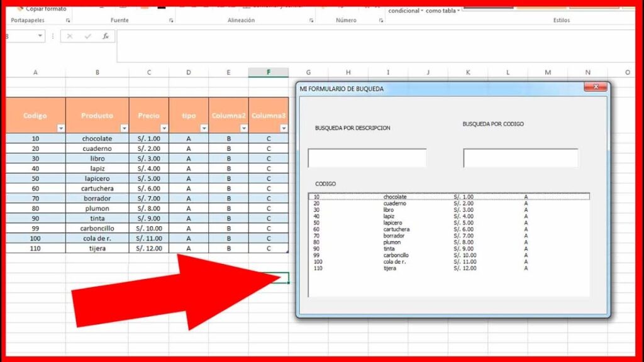Screen dimensions: 644x362
Task: Cancel formula entry with the X icon
Action: 69,36
